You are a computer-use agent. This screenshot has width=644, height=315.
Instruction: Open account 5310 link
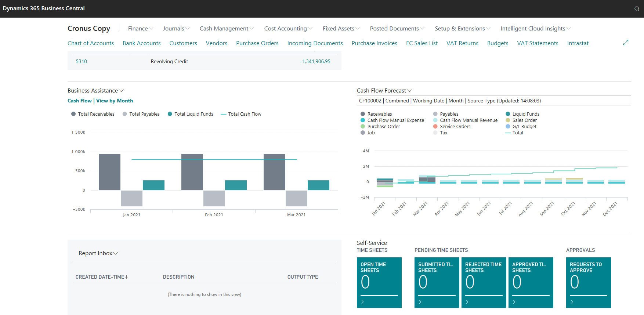pos(82,61)
